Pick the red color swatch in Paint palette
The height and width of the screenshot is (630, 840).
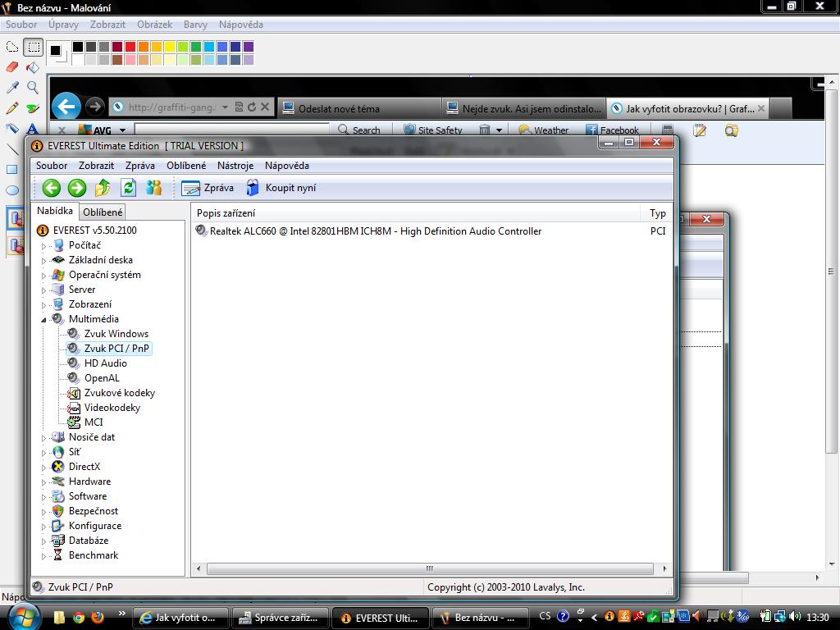pyautogui.click(x=130, y=47)
